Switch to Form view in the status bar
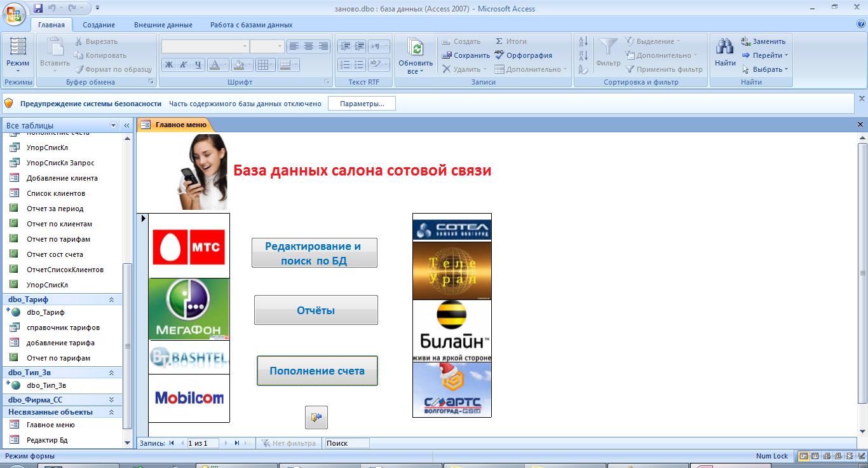The image size is (868, 468). [804, 456]
